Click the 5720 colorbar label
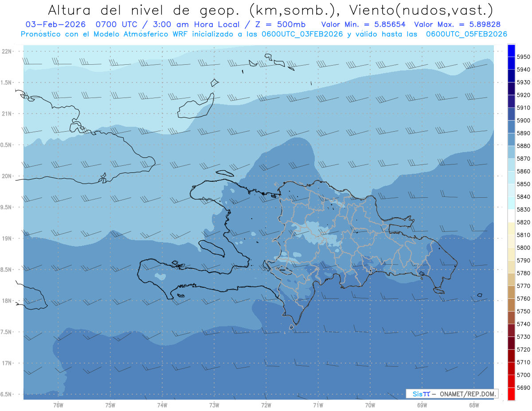Viewport: 532px width, 411px height. tap(524, 349)
